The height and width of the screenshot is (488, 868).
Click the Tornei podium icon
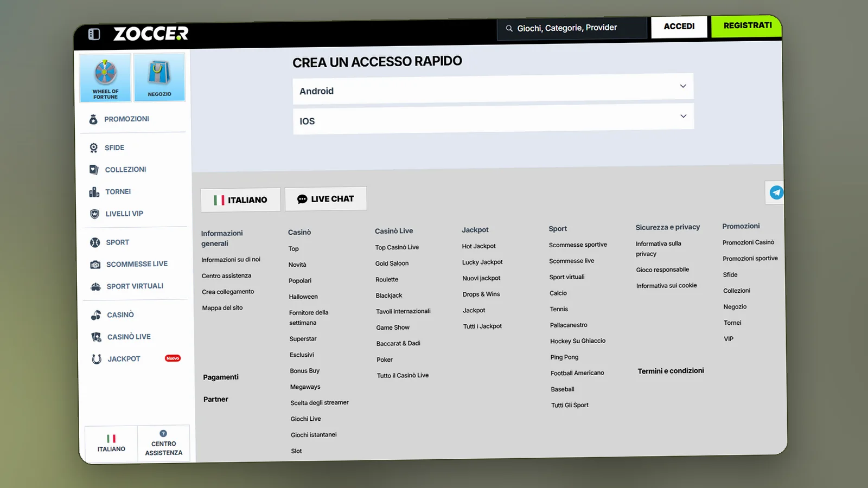[94, 192]
